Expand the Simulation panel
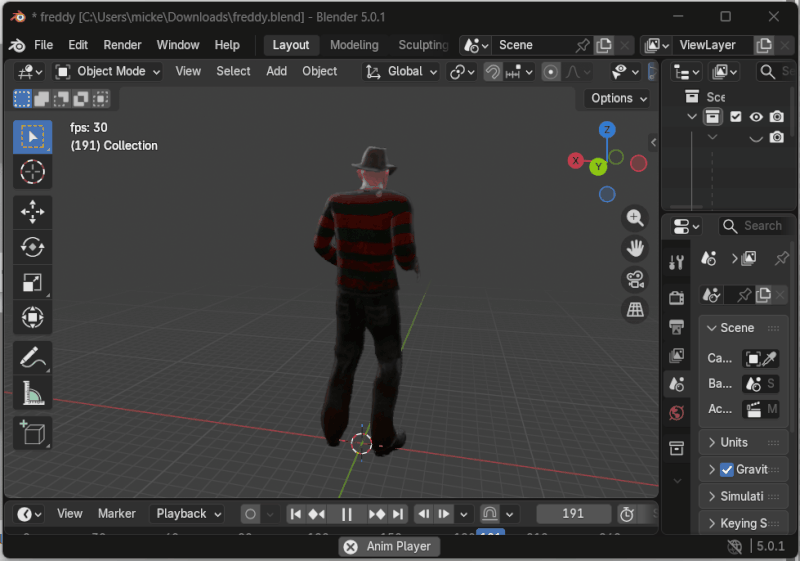 tap(743, 496)
